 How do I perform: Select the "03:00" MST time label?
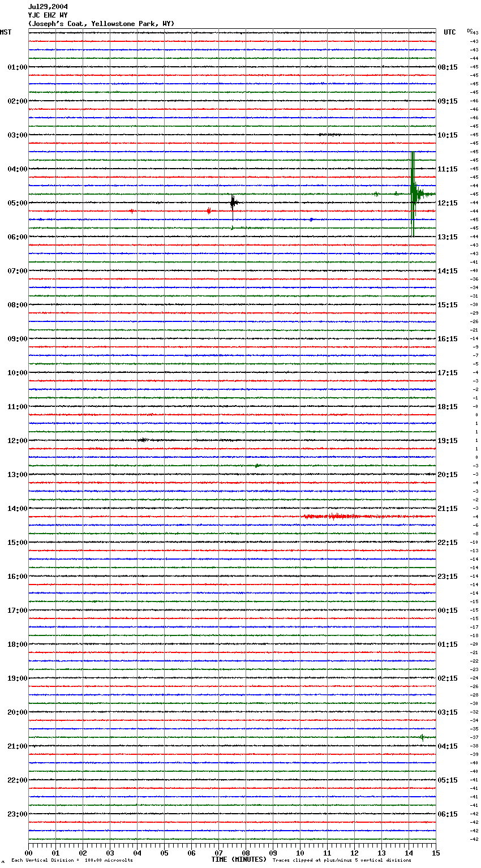[x=18, y=135]
